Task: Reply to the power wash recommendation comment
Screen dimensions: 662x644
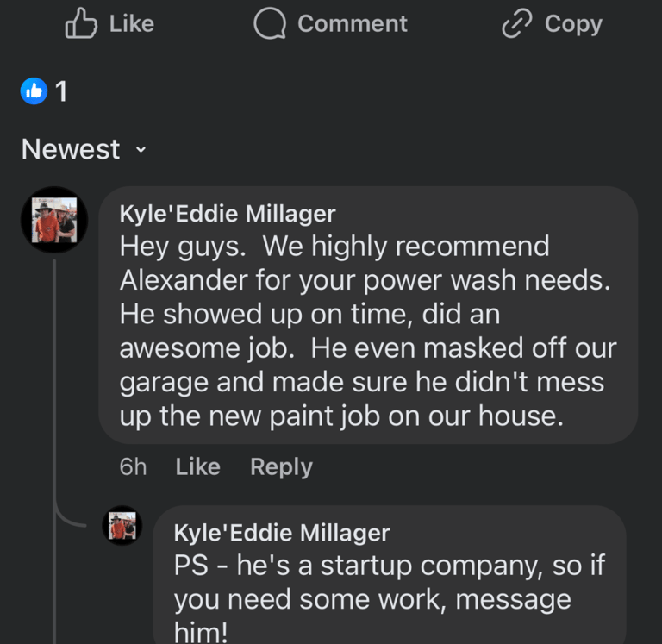Action: pyautogui.click(x=281, y=466)
